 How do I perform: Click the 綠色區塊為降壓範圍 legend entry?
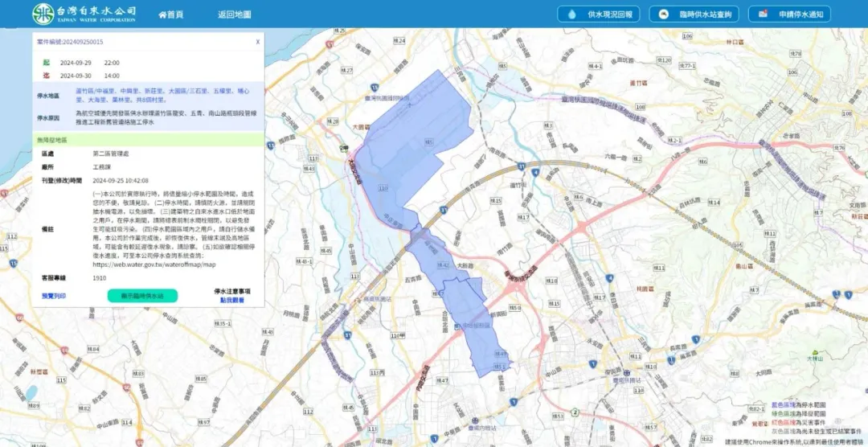798,413
